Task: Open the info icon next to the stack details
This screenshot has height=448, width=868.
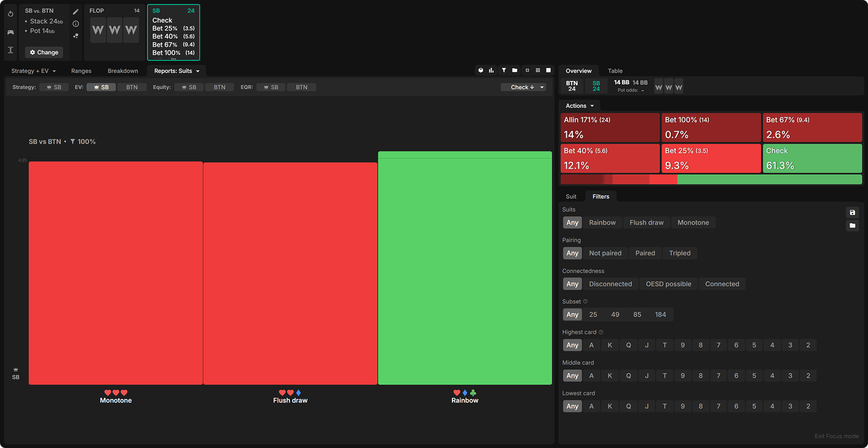Action: point(76,24)
